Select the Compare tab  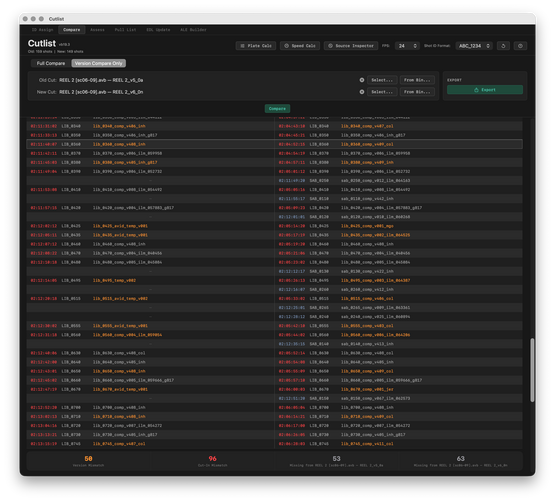71,30
